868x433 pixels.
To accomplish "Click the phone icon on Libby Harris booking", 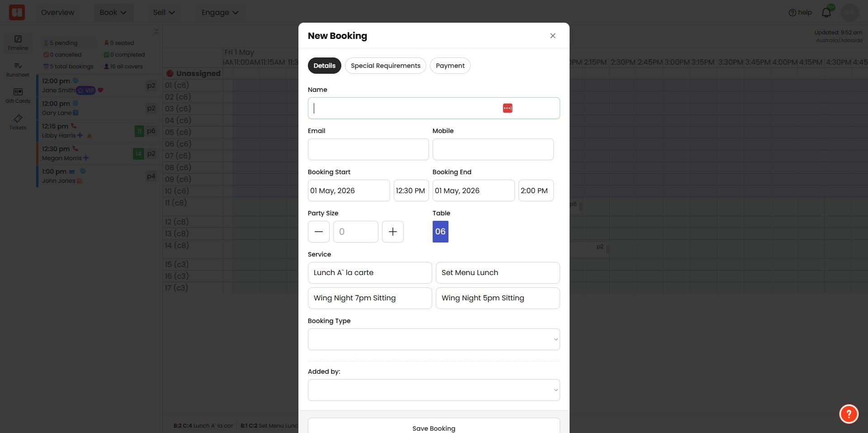I will (x=74, y=126).
